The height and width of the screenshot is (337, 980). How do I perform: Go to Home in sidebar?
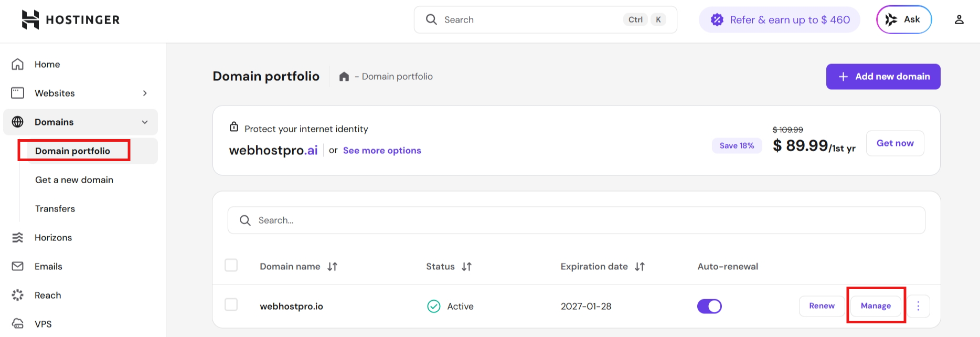coord(80,64)
